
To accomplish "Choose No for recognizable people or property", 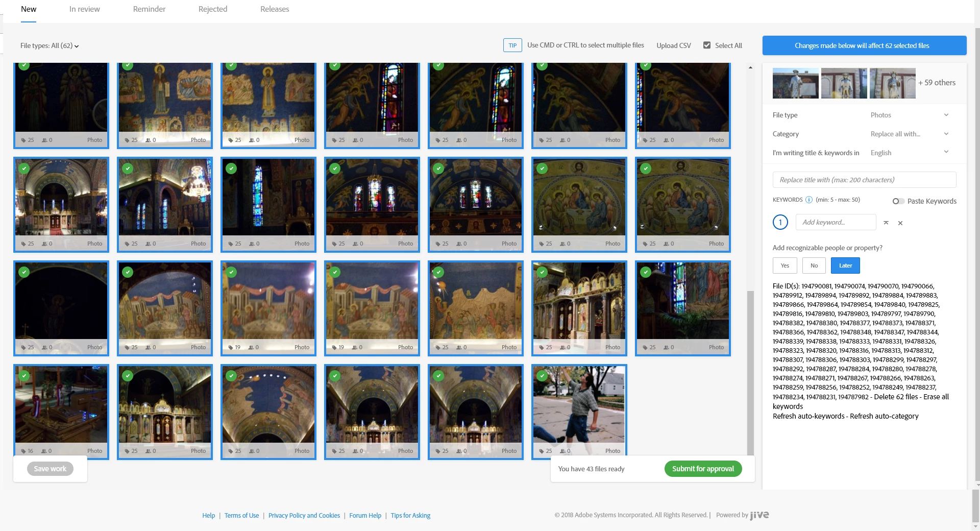I will pyautogui.click(x=814, y=265).
